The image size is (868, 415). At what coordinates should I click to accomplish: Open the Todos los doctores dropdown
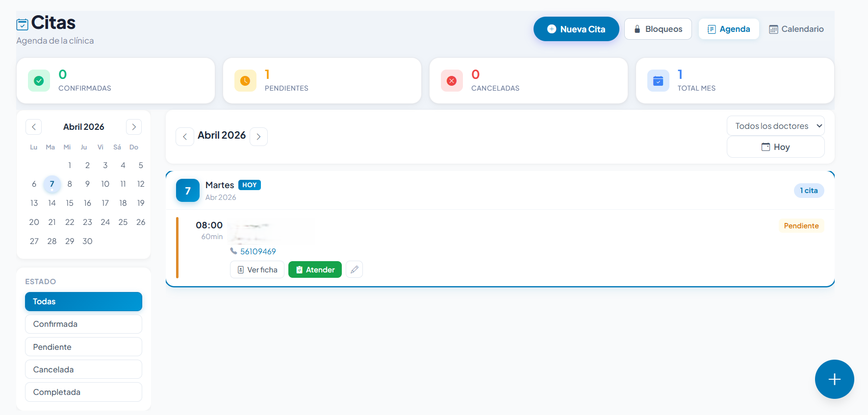coord(775,126)
